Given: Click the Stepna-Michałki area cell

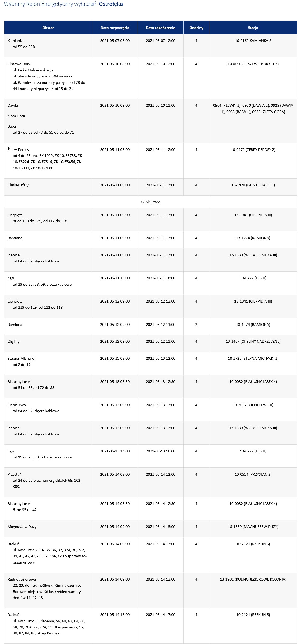Looking at the screenshot, I should tap(48, 363).
